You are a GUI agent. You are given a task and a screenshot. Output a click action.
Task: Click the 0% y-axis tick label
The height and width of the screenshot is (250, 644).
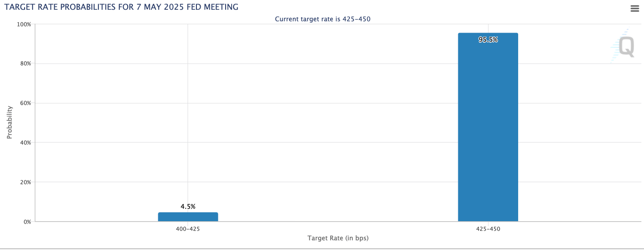pyautogui.click(x=27, y=222)
